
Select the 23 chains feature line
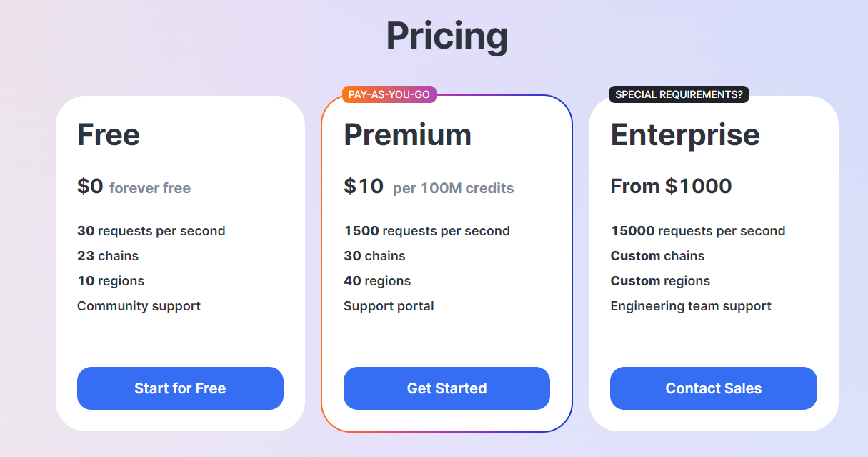coord(108,256)
